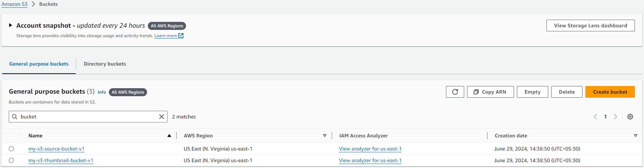This screenshot has height=168, width=644.
Task: Go to the previous page arrow
Action: [595, 117]
